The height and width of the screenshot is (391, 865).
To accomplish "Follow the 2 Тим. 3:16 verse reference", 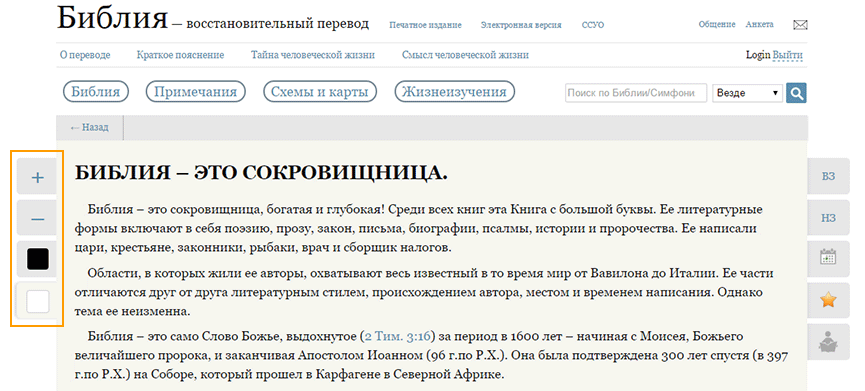I will tap(397, 336).
